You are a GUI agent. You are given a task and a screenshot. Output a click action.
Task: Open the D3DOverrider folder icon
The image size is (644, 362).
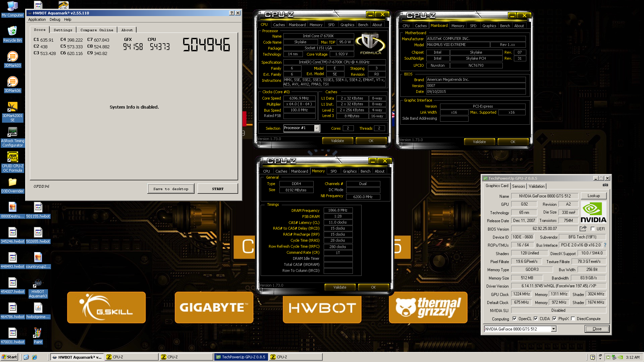(12, 185)
